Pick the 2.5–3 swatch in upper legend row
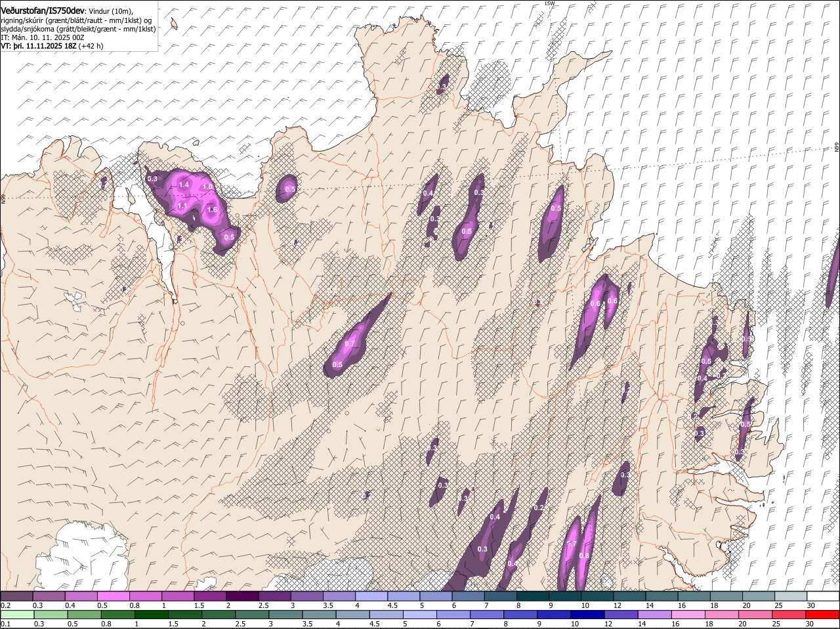Viewport: 840px width, 629px height. pyautogui.click(x=274, y=596)
